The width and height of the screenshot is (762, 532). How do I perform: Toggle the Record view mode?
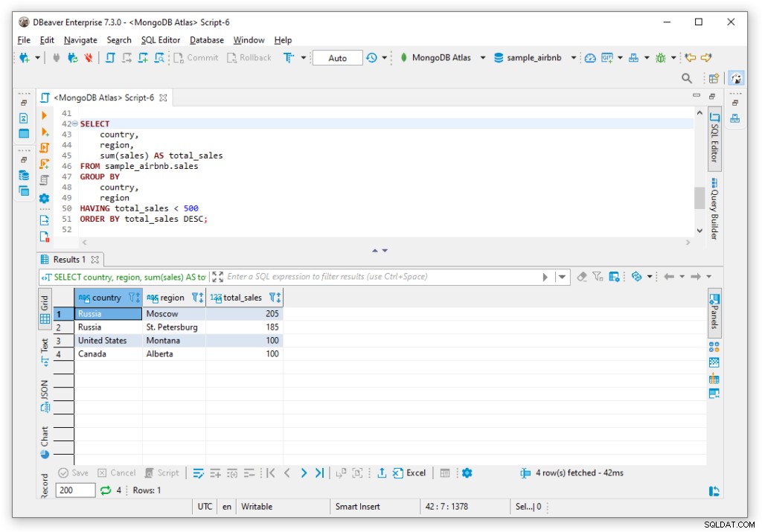tap(45, 485)
